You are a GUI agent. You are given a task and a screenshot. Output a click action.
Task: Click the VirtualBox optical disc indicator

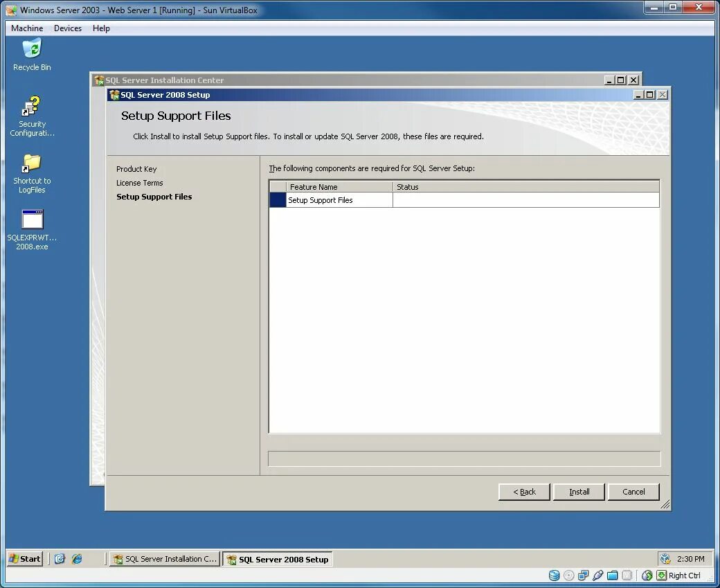[x=568, y=575]
